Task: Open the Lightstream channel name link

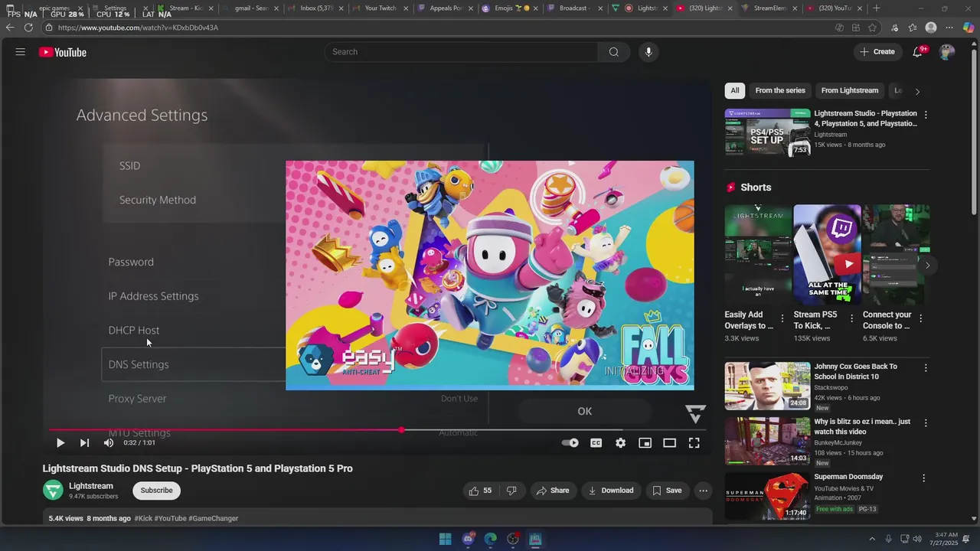Action: coord(91,486)
